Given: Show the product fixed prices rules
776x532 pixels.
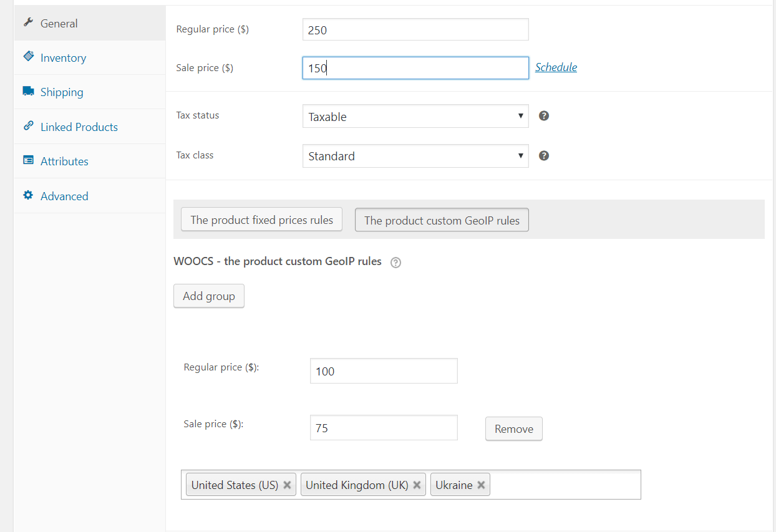Looking at the screenshot, I should click(262, 220).
